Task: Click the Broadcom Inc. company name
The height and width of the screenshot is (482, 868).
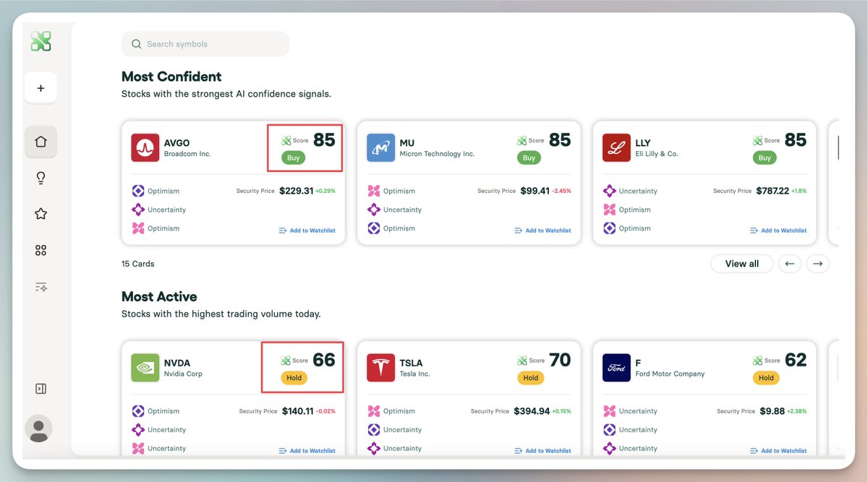Action: click(187, 154)
